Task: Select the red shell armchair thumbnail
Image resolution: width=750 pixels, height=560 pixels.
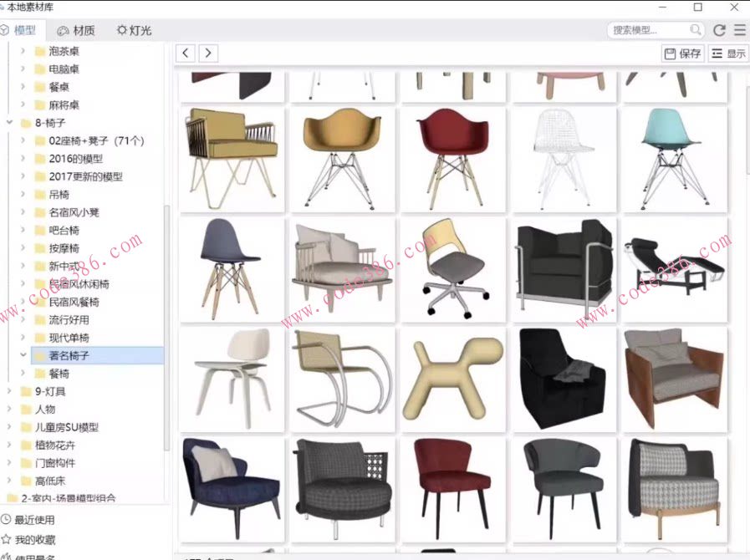Action: click(x=453, y=160)
